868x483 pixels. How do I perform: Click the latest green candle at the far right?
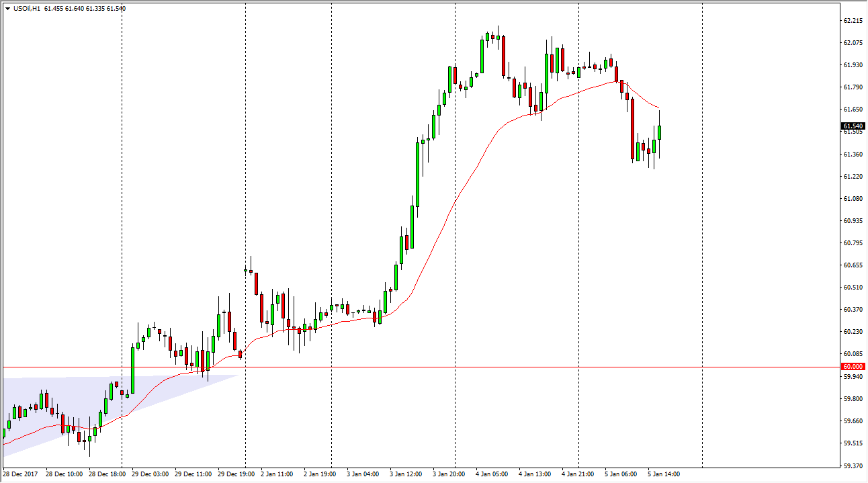click(660, 132)
